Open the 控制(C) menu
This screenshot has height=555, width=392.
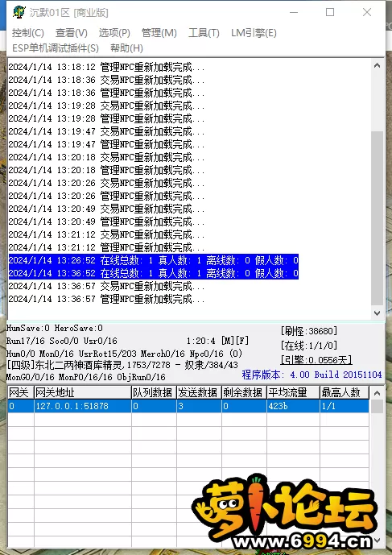point(27,33)
